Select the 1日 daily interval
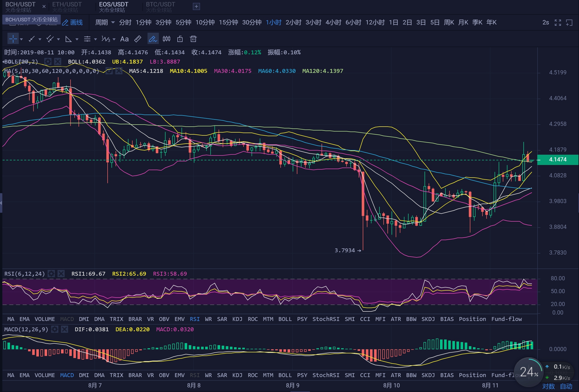 (x=394, y=23)
